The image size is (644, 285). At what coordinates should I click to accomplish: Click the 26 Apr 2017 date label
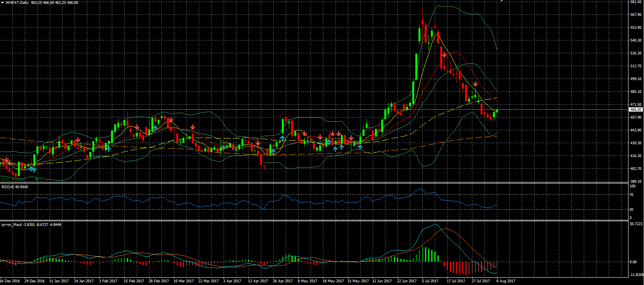[283, 281]
